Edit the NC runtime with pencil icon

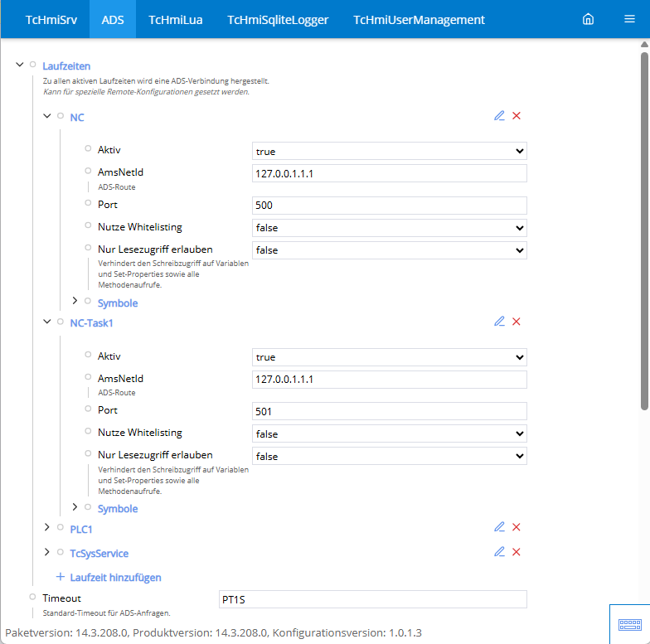499,116
